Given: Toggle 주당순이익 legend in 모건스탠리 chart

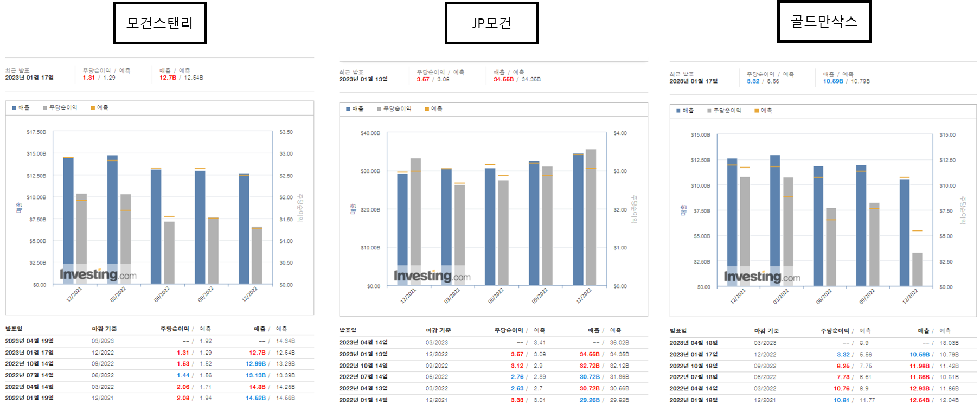Looking at the screenshot, I should [60, 107].
